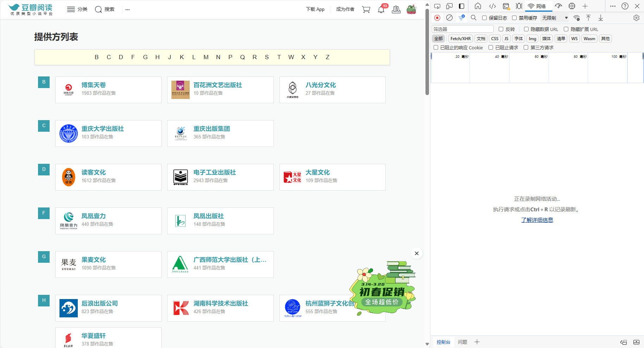Jump to letter B in the index
The width and height of the screenshot is (644, 348).
(96, 57)
